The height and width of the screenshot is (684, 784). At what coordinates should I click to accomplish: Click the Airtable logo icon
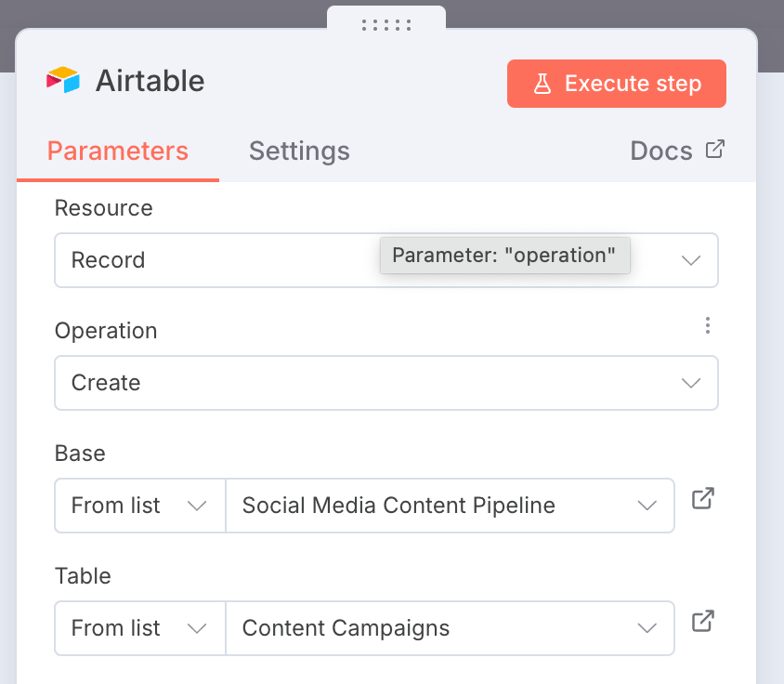63,81
